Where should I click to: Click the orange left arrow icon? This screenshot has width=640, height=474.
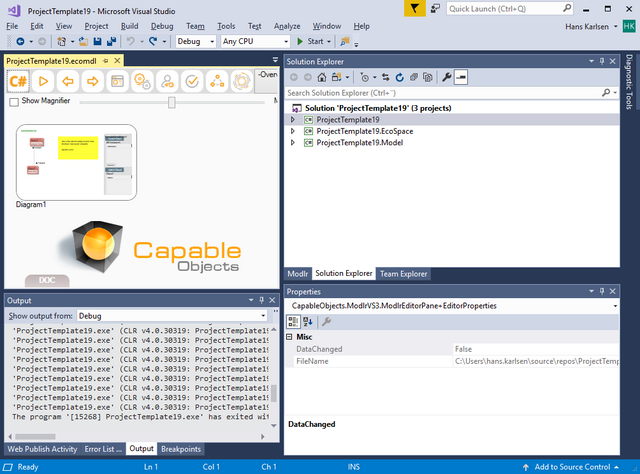68,81
